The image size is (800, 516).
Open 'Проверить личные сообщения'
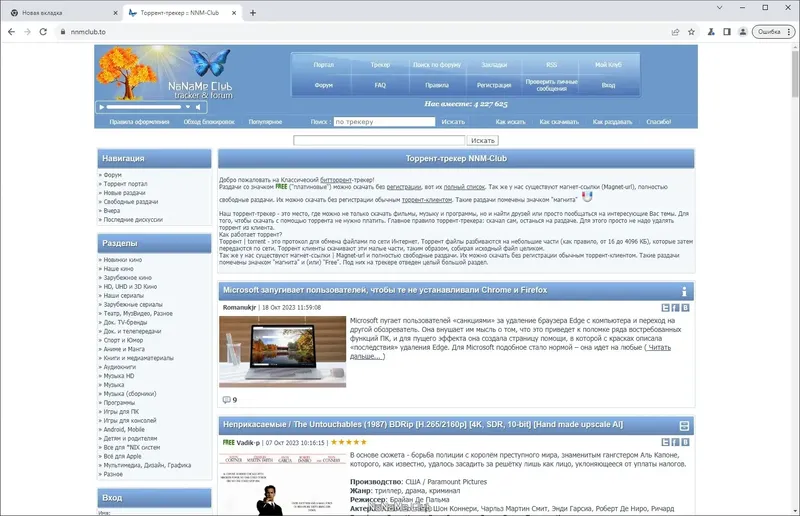[552, 85]
